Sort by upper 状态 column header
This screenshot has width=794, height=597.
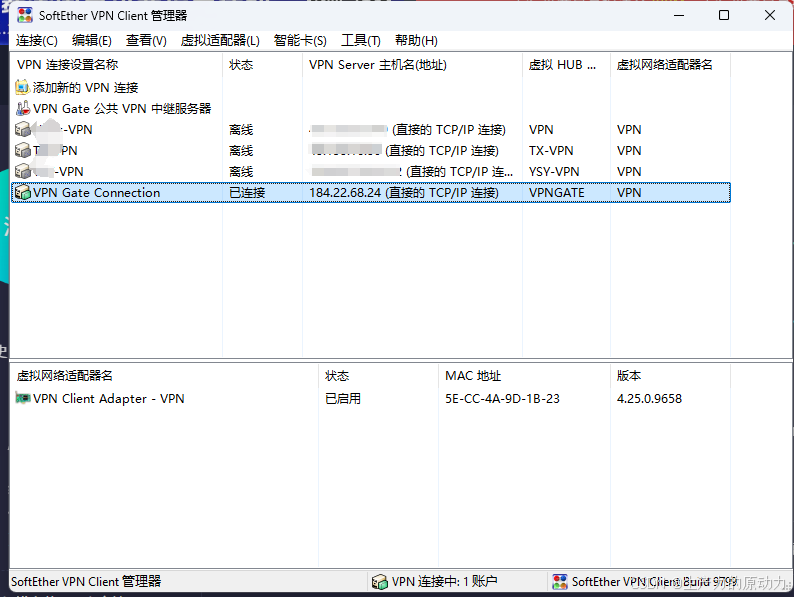(262, 65)
